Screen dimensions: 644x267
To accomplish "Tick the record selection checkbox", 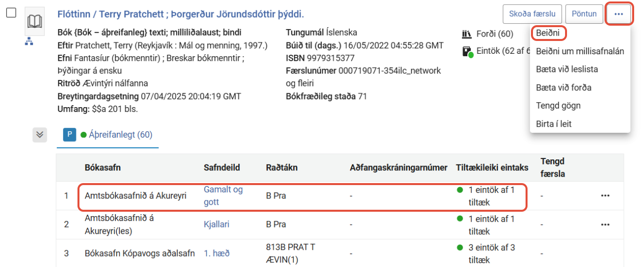I will pyautogui.click(x=11, y=13).
